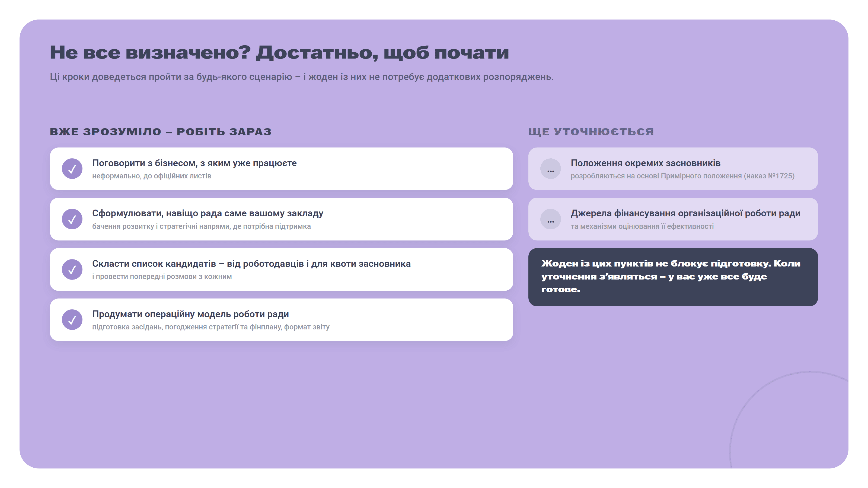Image resolution: width=868 pixels, height=488 pixels.
Task: Select the subtitle 'неформально, до офіційних листів'
Action: point(152,176)
